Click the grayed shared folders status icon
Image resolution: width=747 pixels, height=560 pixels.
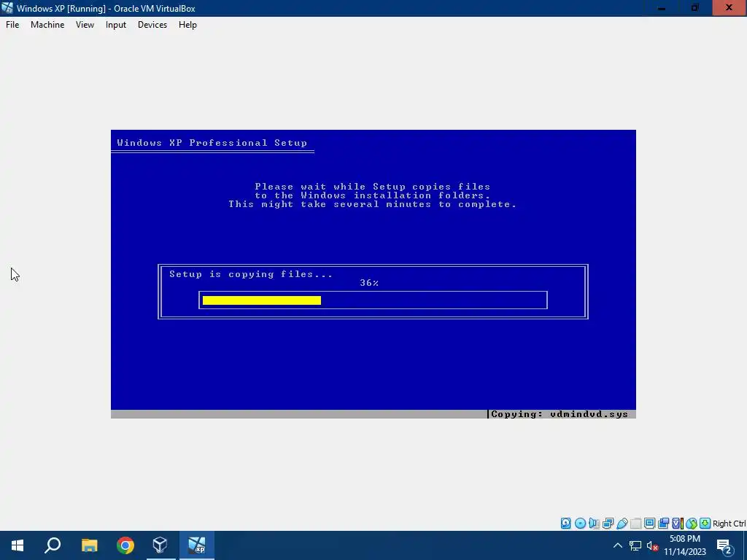coord(635,524)
